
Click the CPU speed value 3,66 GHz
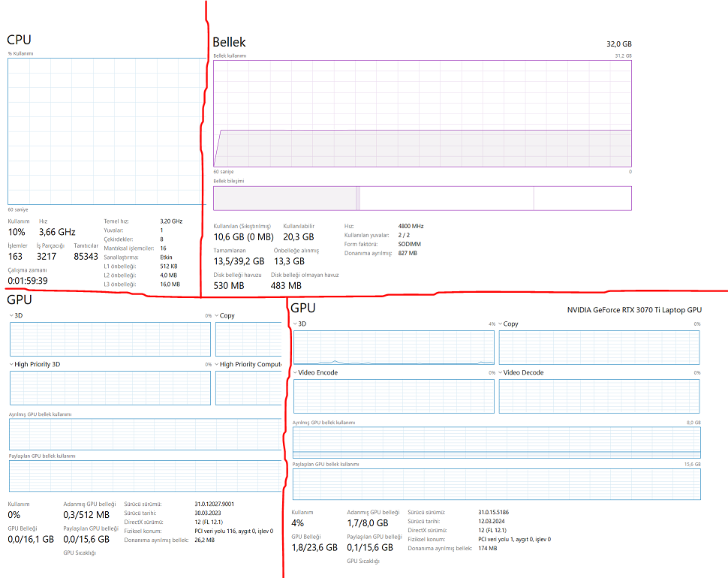(x=57, y=232)
